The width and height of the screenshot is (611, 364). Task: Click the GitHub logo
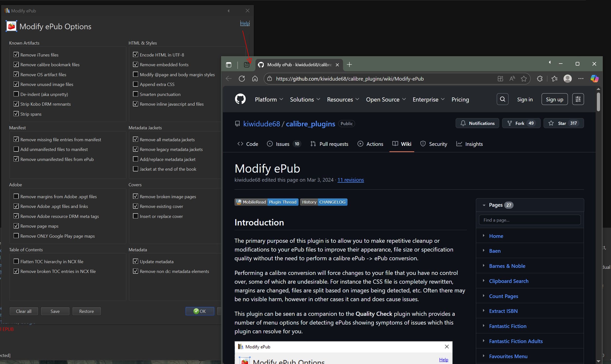pyautogui.click(x=240, y=99)
